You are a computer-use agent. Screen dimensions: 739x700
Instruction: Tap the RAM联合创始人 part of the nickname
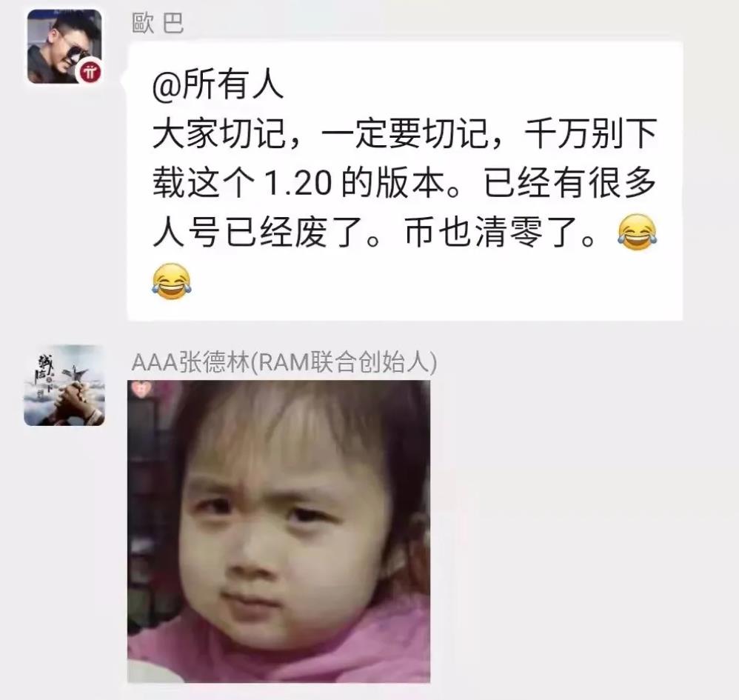[343, 363]
